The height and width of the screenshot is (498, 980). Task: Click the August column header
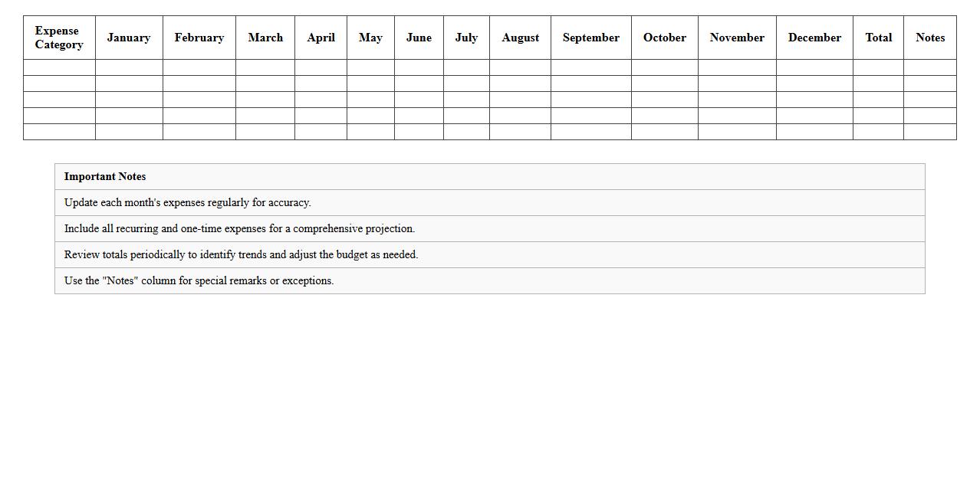coord(520,38)
